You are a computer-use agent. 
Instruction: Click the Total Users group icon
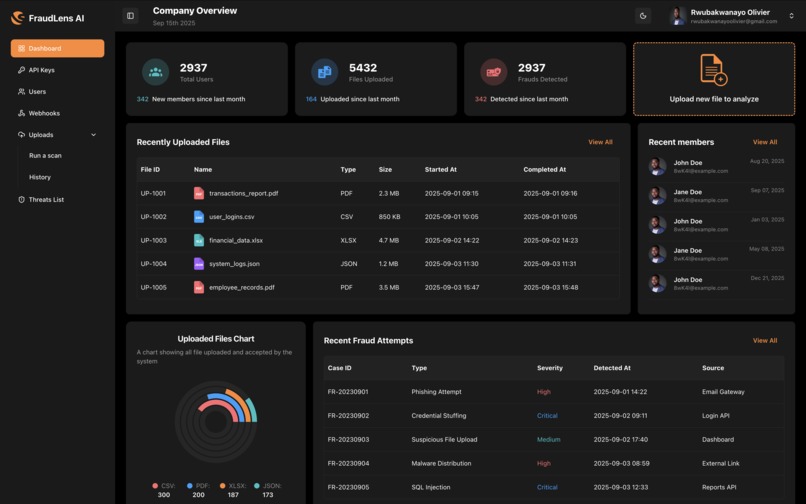pos(155,72)
